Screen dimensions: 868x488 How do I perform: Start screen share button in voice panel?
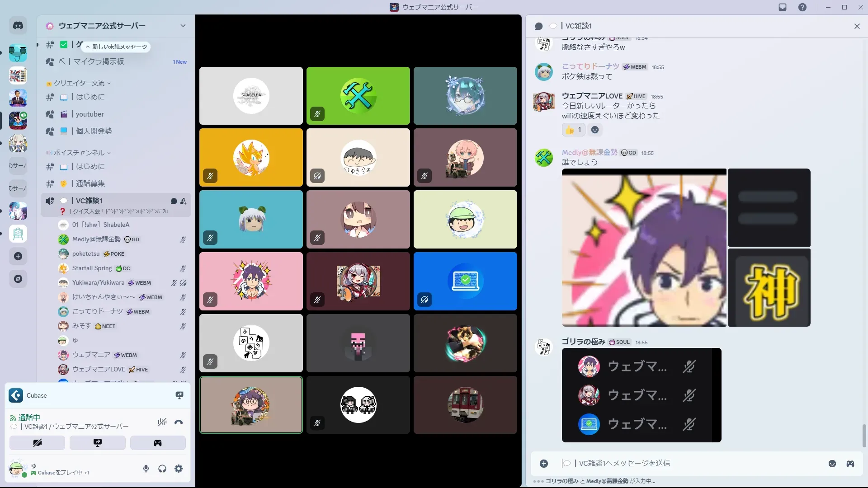tap(97, 443)
